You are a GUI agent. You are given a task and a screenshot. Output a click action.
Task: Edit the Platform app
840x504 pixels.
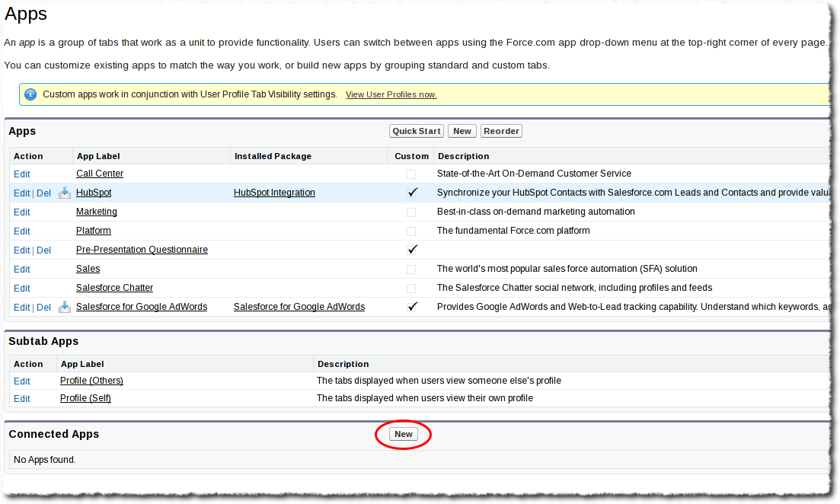point(22,231)
